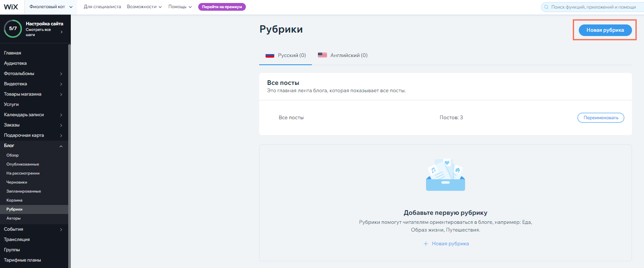The width and height of the screenshot is (644, 268).
Task: Open the Настройка сайта steps arrow
Action: pyautogui.click(x=61, y=32)
